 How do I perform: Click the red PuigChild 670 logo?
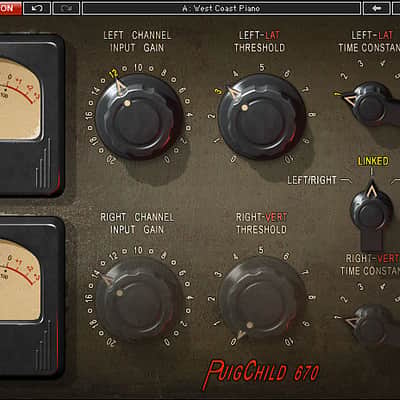coord(261,374)
